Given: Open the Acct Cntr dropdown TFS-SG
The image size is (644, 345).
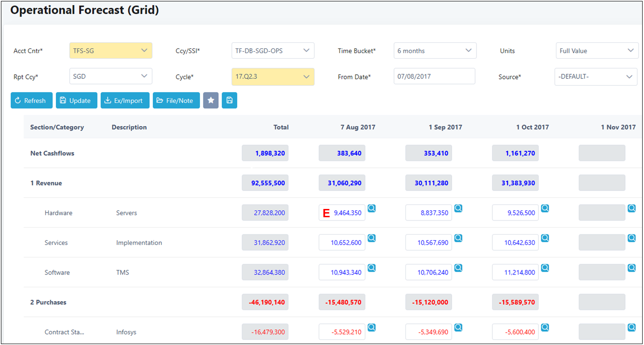Looking at the screenshot, I should click(x=111, y=51).
